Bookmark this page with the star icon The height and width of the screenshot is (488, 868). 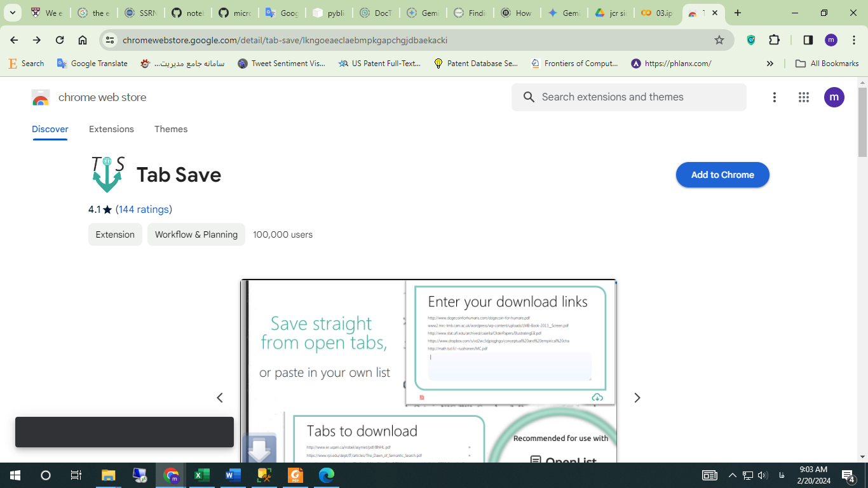[719, 40]
